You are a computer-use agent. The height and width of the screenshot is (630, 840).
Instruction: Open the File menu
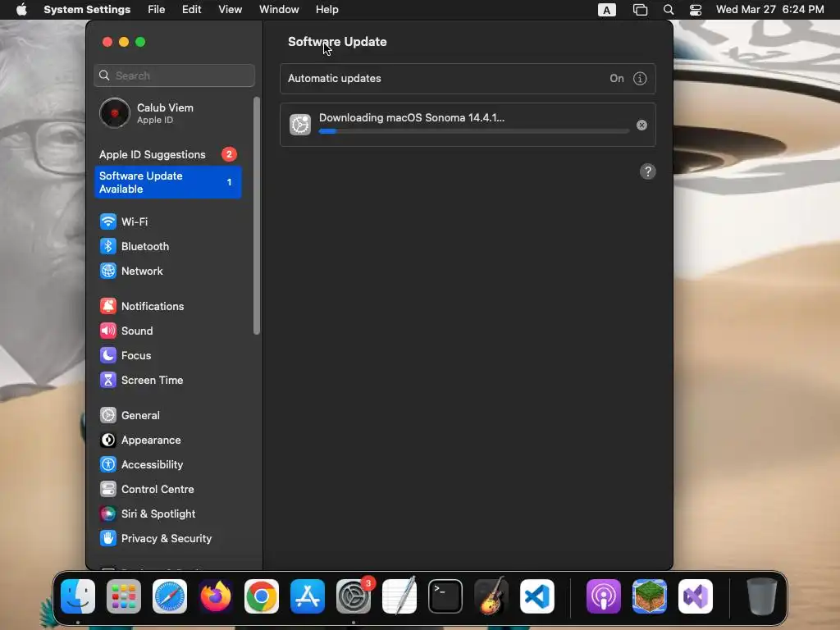click(157, 10)
